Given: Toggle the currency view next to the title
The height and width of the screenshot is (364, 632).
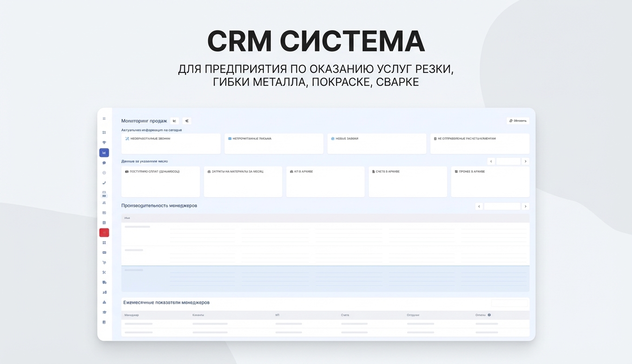Looking at the screenshot, I should click(x=187, y=121).
